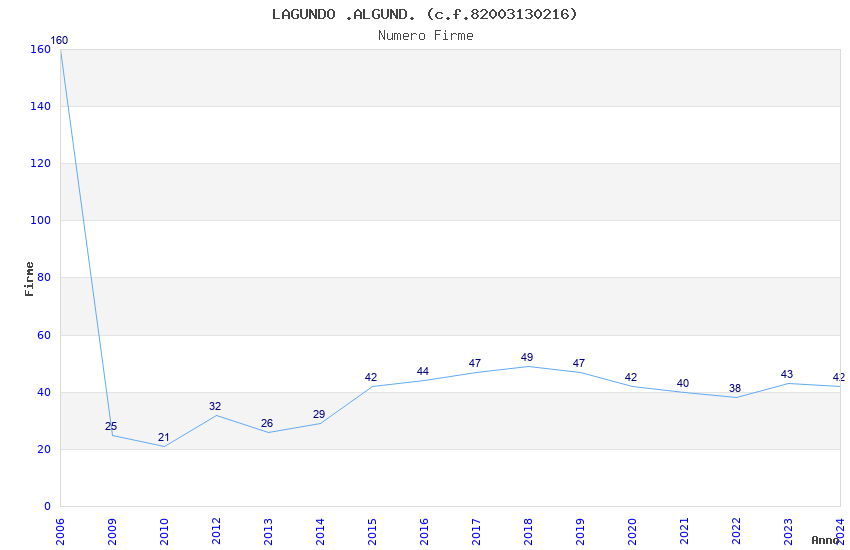Click the y-axis value 80
The image size is (850, 550).
click(x=44, y=277)
